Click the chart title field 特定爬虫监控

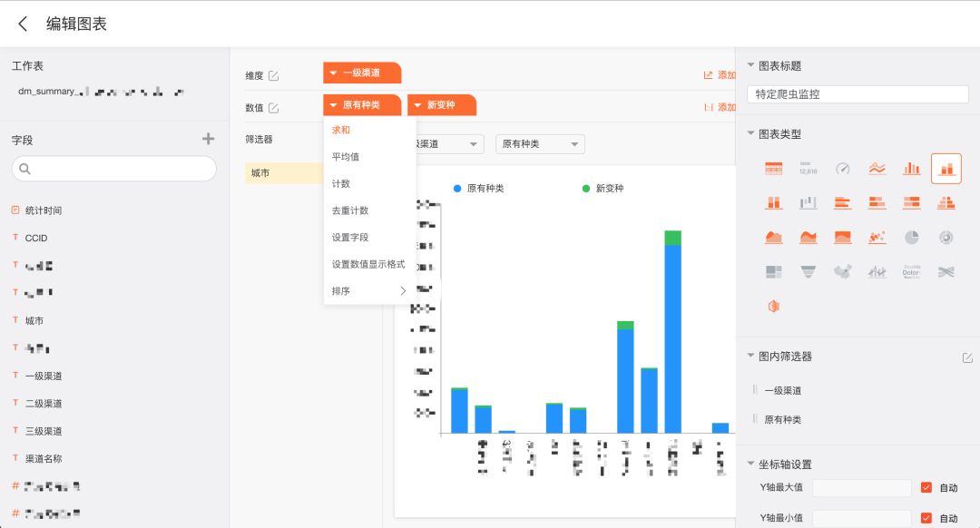[857, 94]
